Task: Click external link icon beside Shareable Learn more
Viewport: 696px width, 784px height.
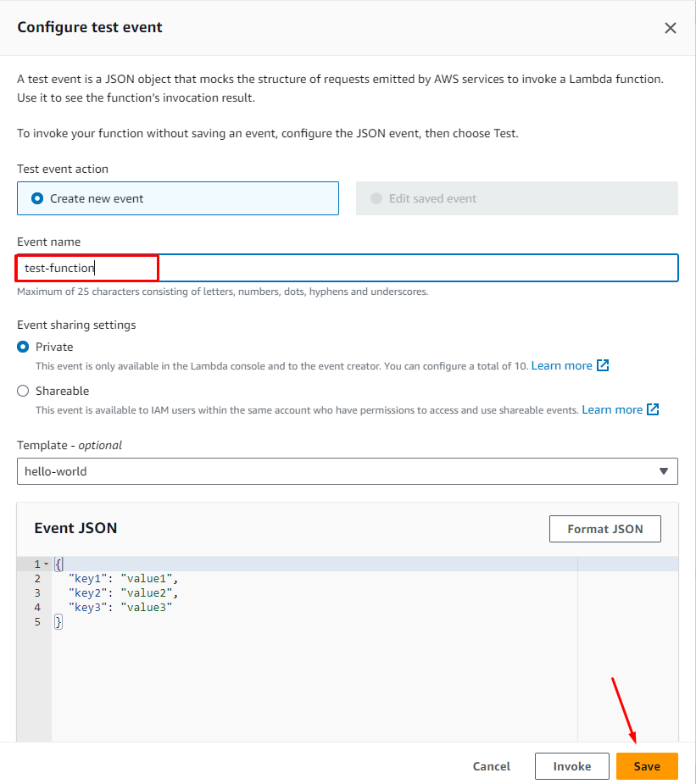Action: [x=653, y=409]
